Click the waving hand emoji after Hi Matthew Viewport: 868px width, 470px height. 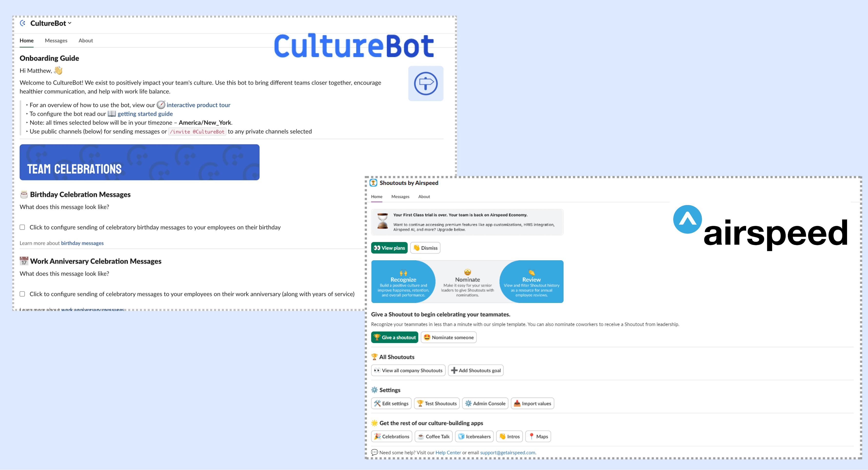(58, 70)
